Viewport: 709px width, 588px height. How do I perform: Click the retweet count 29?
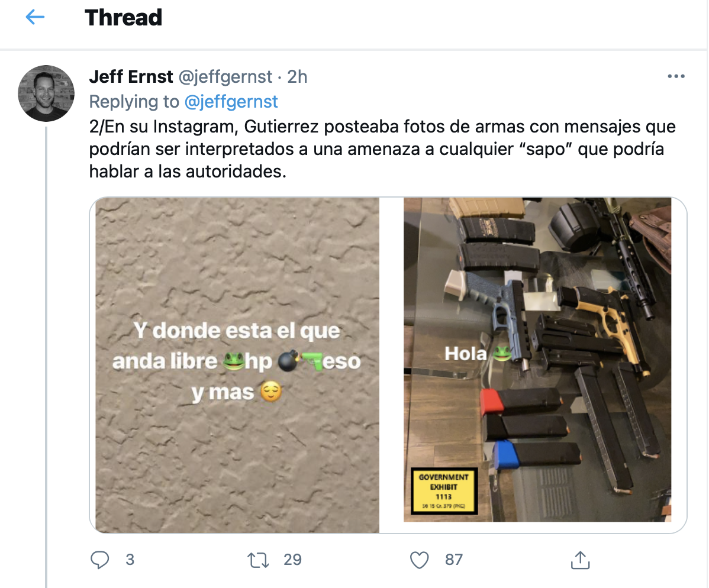tap(292, 560)
